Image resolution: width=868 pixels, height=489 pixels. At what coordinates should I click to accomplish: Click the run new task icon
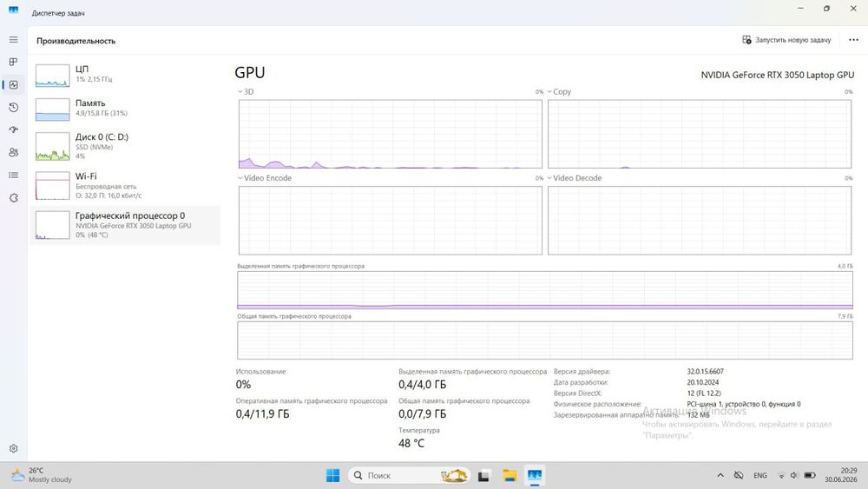point(746,40)
